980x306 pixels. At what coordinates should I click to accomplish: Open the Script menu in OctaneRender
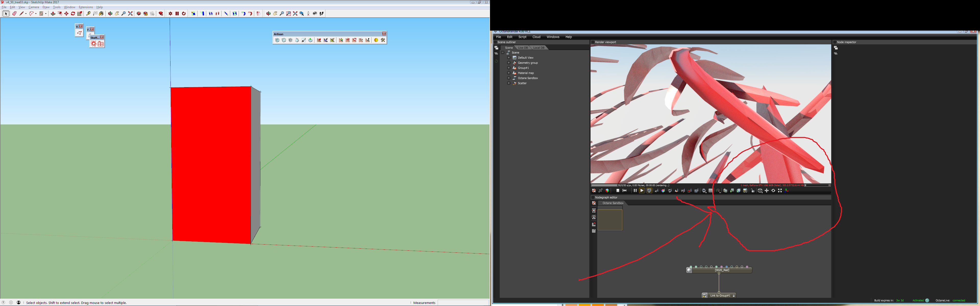[522, 37]
